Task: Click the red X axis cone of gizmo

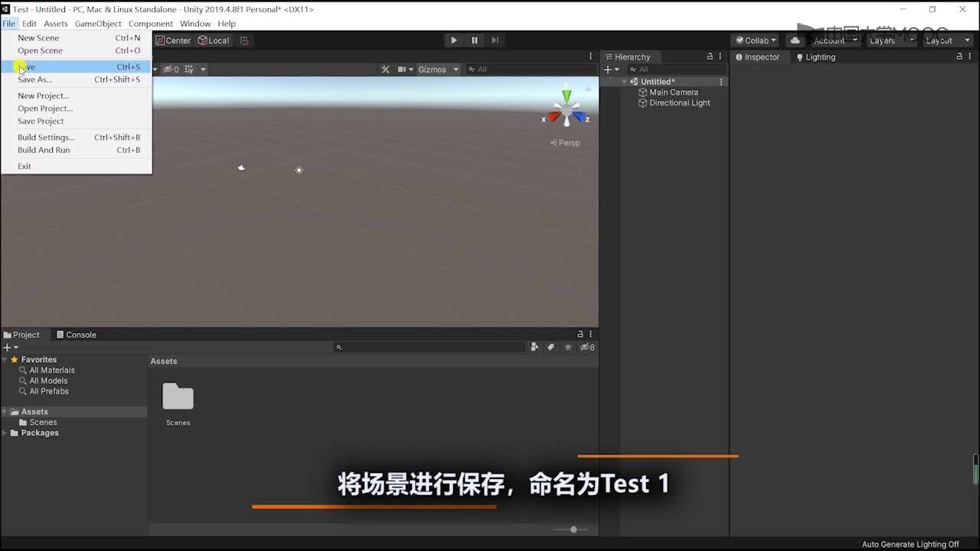Action: 554,118
